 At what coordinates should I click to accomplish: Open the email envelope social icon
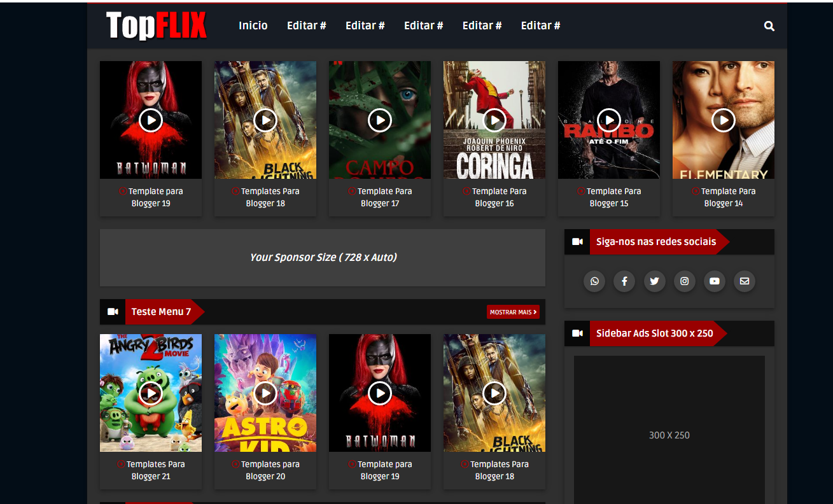point(745,281)
